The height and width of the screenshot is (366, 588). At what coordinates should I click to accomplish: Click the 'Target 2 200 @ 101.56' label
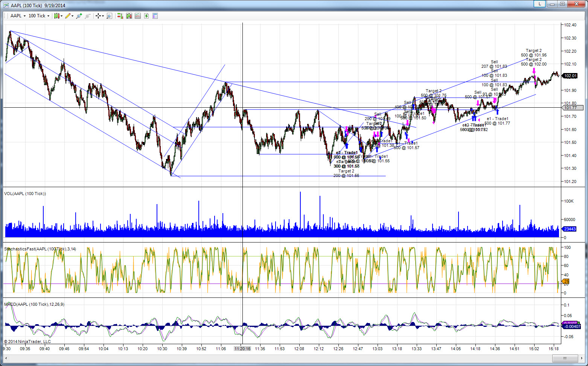click(346, 173)
